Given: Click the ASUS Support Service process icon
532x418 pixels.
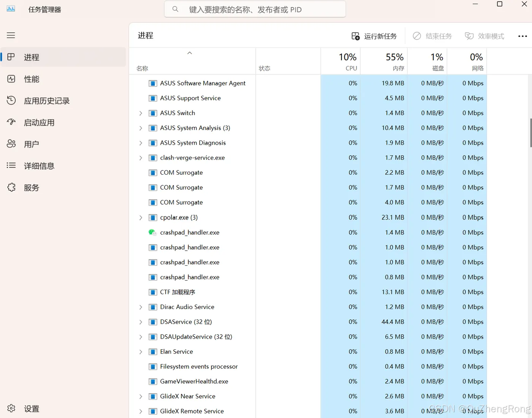Looking at the screenshot, I should coord(153,98).
